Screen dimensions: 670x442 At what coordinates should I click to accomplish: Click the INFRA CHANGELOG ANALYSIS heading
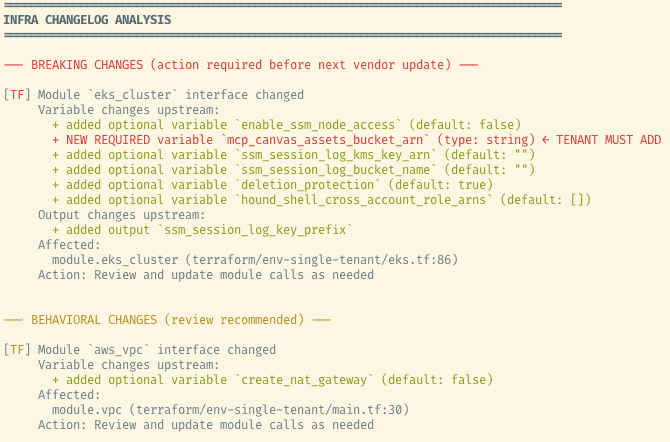[87, 20]
